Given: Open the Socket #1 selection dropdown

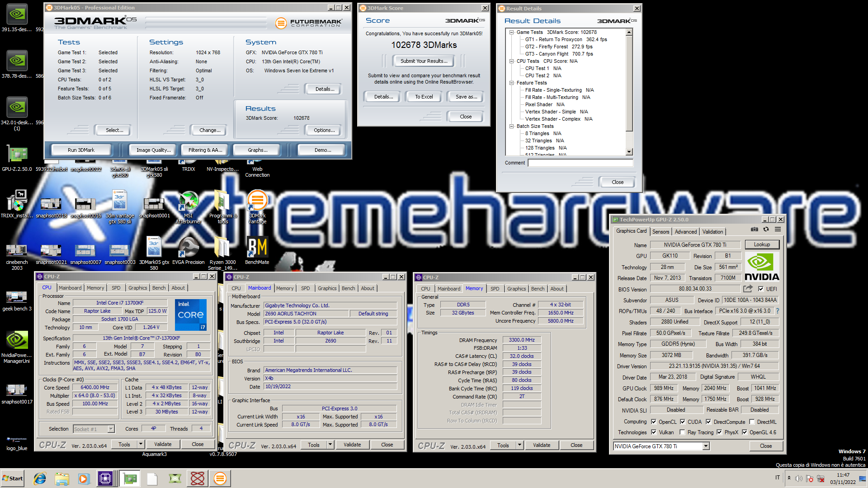Looking at the screenshot, I should click(111, 429).
